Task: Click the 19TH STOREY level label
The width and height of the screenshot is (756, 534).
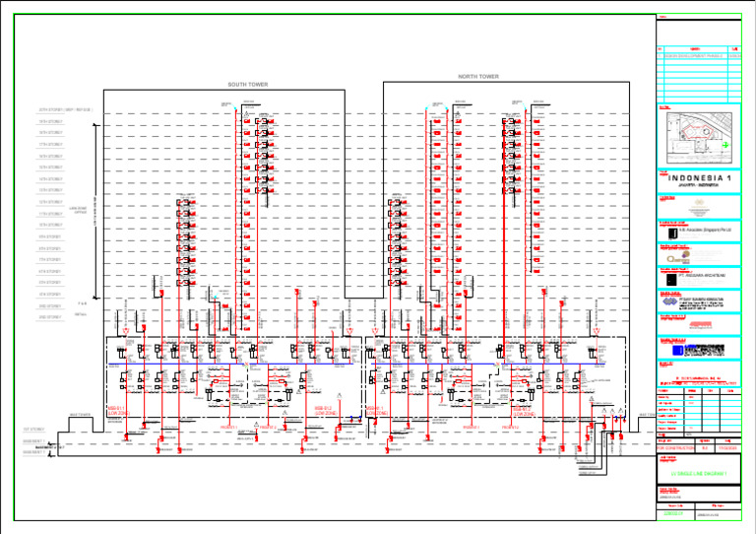Action: [x=50, y=121]
